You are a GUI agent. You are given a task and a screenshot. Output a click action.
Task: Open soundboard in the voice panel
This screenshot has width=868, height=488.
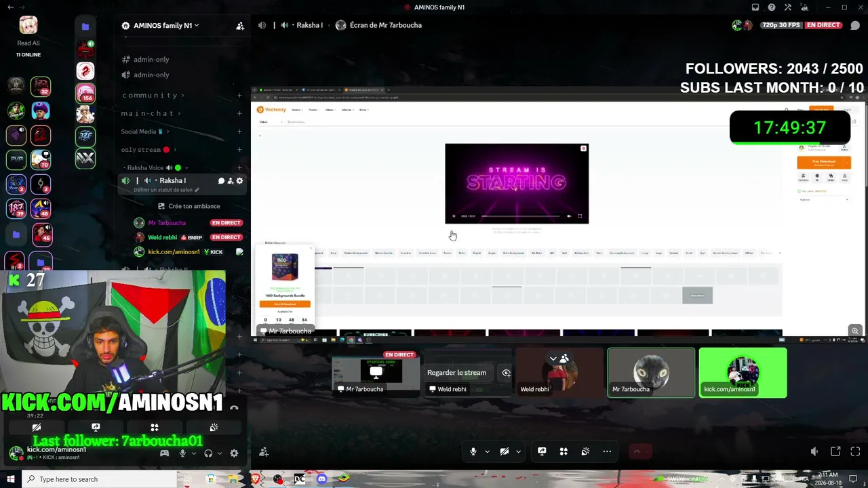[x=214, y=428]
